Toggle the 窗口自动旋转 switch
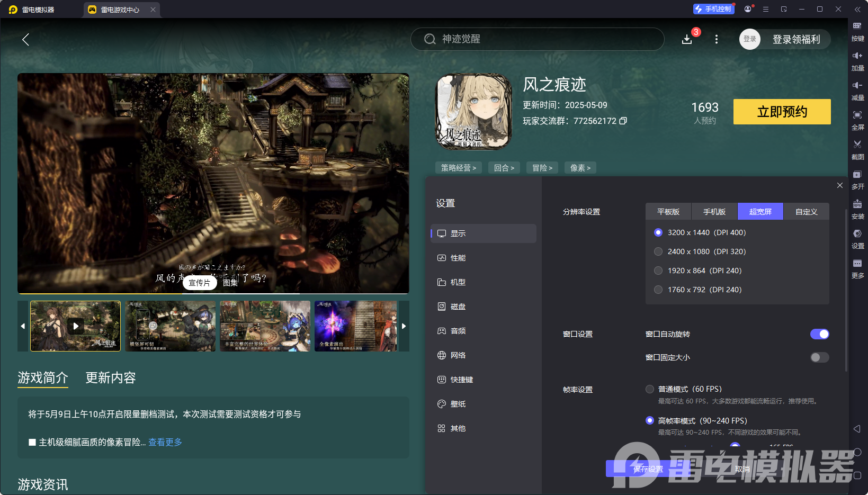This screenshot has height=495, width=868. pos(819,334)
